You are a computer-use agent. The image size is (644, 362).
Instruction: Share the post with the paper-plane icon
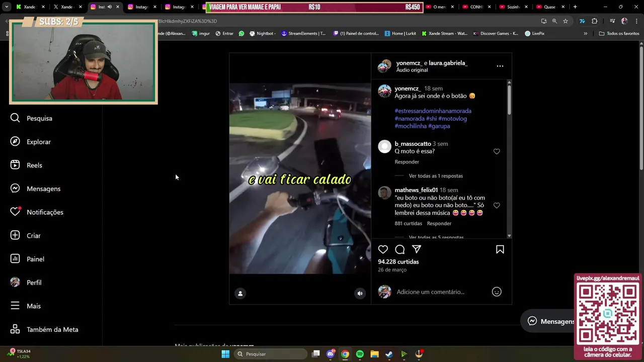coord(417,249)
